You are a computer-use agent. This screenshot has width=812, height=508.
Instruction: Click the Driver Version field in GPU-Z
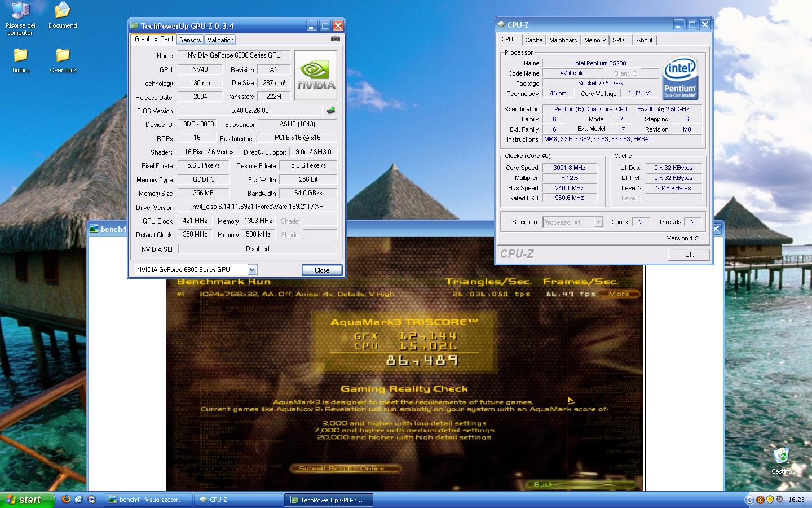(258, 207)
